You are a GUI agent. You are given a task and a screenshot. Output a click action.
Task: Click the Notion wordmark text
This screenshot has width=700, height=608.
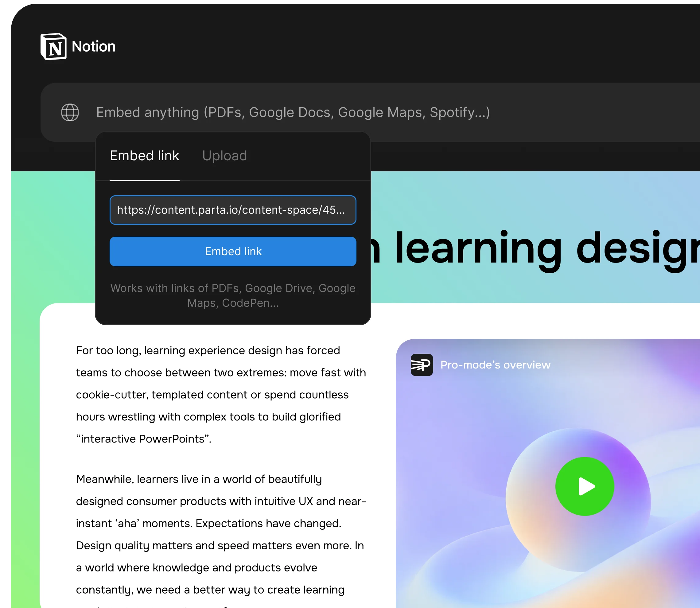[x=94, y=46]
